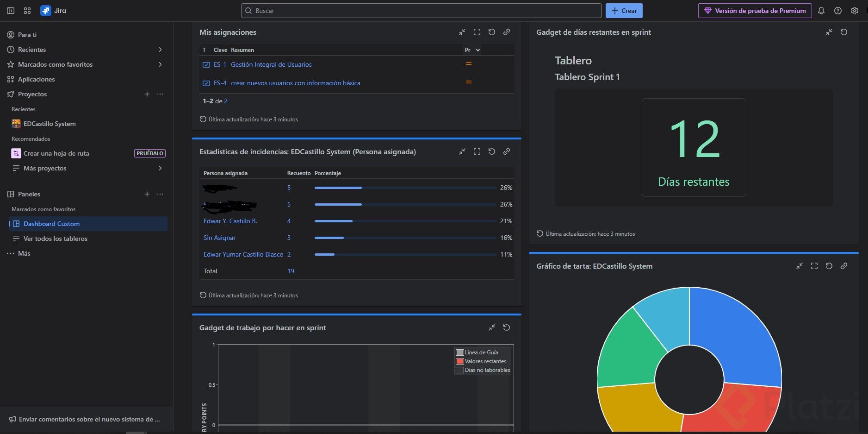
Task: Open the app switcher grid icon
Action: click(27, 11)
